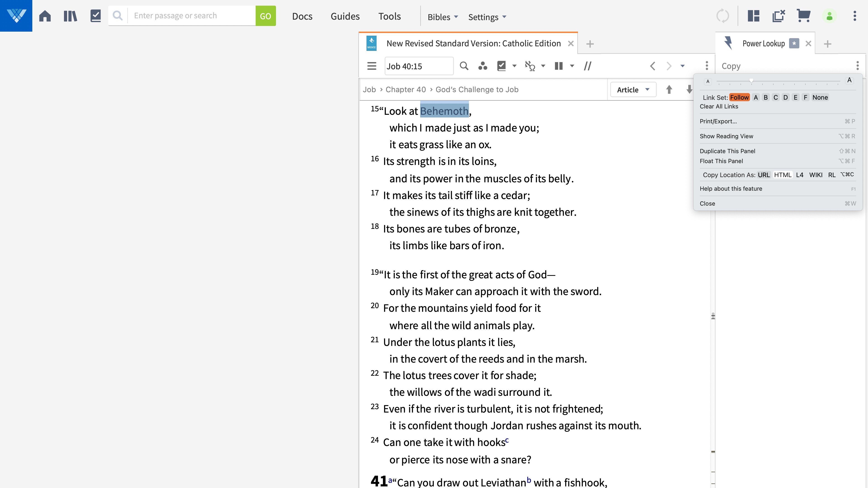
Task: Select Show Reading View
Action: coord(778,136)
